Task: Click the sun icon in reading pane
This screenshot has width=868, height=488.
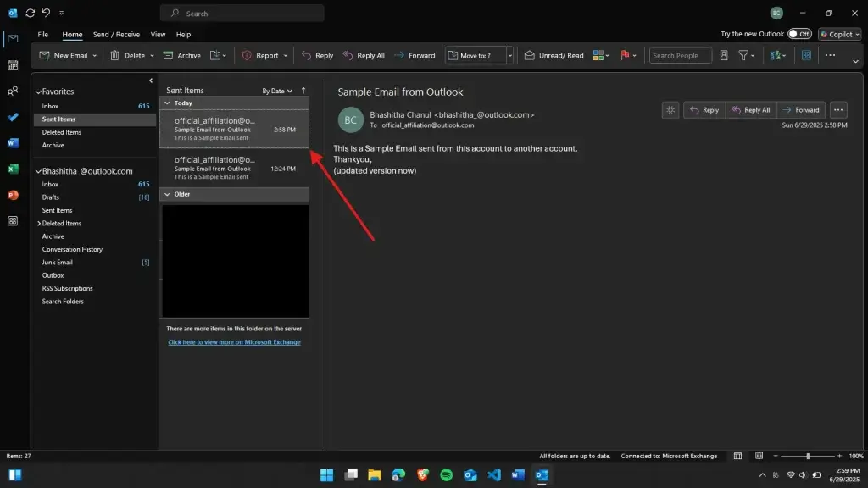Action: (x=670, y=110)
